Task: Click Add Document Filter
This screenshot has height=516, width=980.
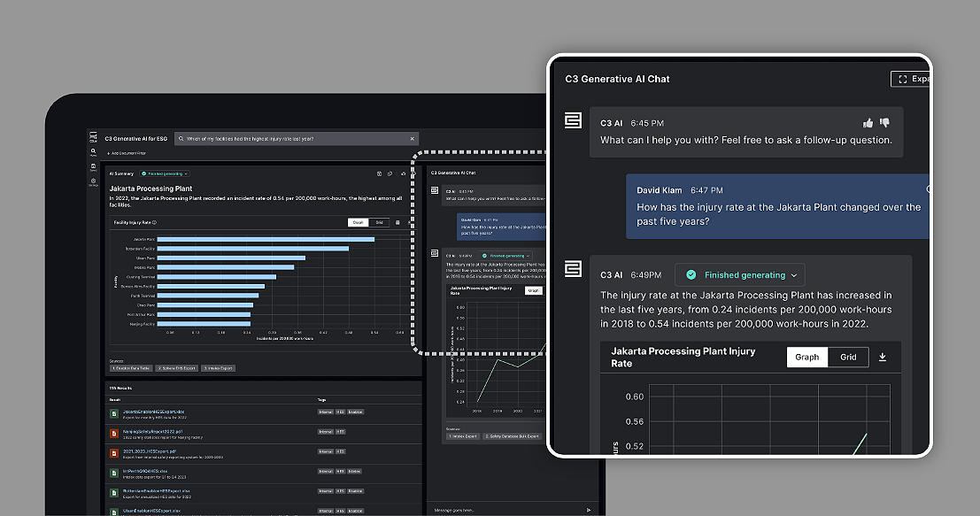Action: (x=126, y=153)
